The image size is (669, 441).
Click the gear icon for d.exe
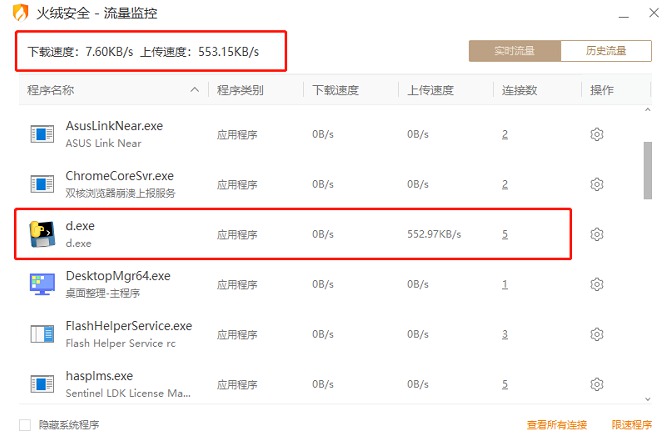pos(596,234)
